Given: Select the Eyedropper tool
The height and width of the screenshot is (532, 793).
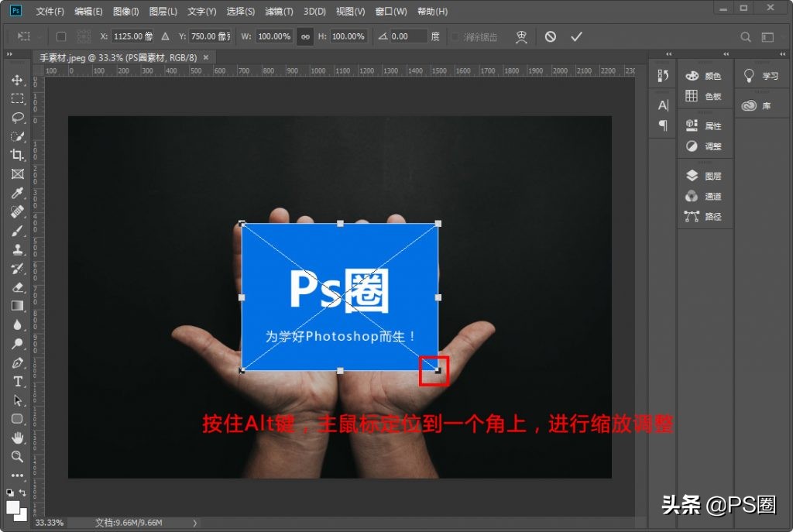Looking at the screenshot, I should point(17,193).
